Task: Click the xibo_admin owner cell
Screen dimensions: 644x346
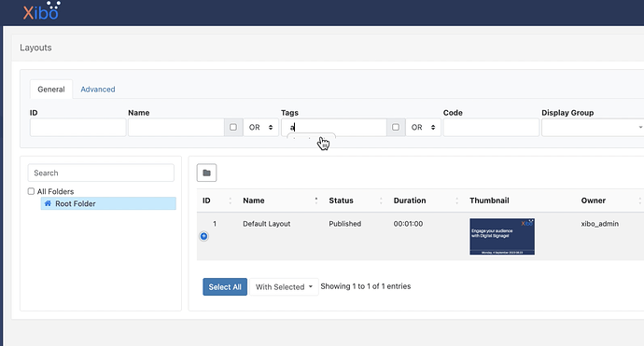Action: [x=599, y=224]
